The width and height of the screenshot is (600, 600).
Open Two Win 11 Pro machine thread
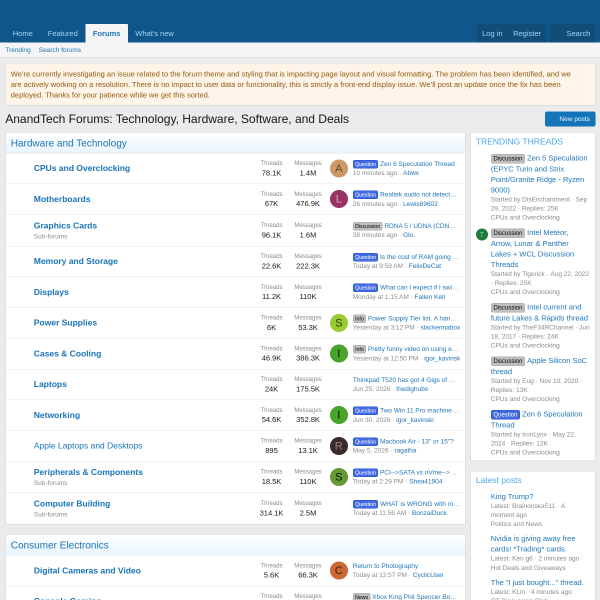click(419, 411)
